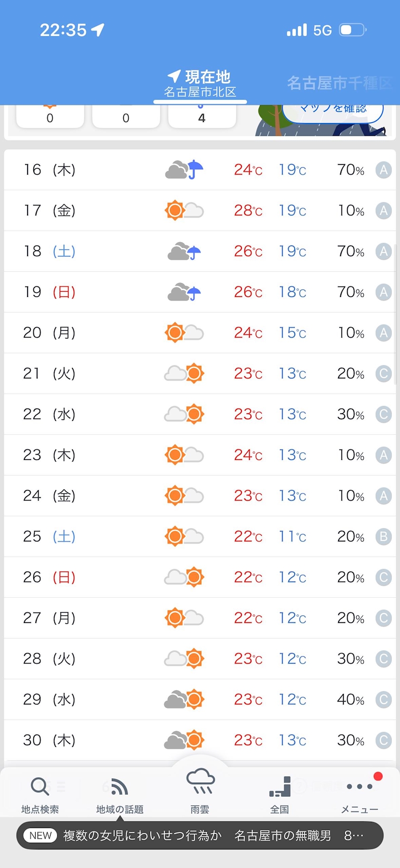Tap the reliability C badge for the 21st
The width and height of the screenshot is (400, 868).
tap(383, 373)
